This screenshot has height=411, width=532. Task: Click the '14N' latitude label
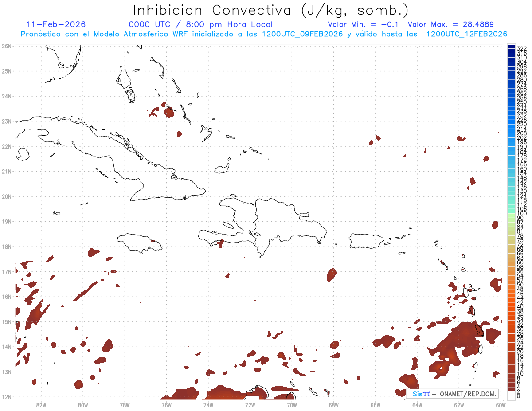pyautogui.click(x=7, y=347)
